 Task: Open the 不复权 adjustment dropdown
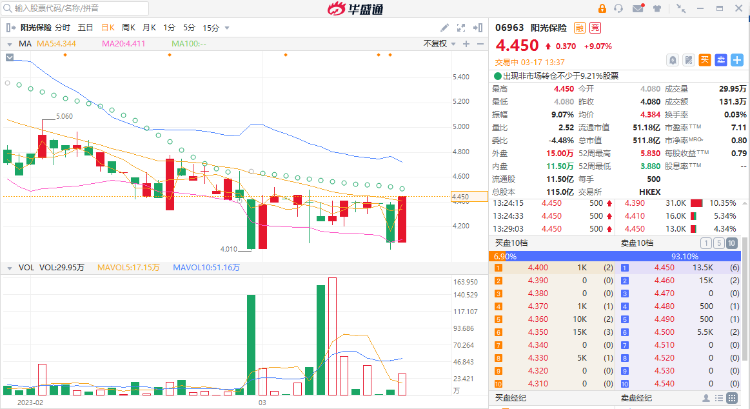[x=436, y=44]
